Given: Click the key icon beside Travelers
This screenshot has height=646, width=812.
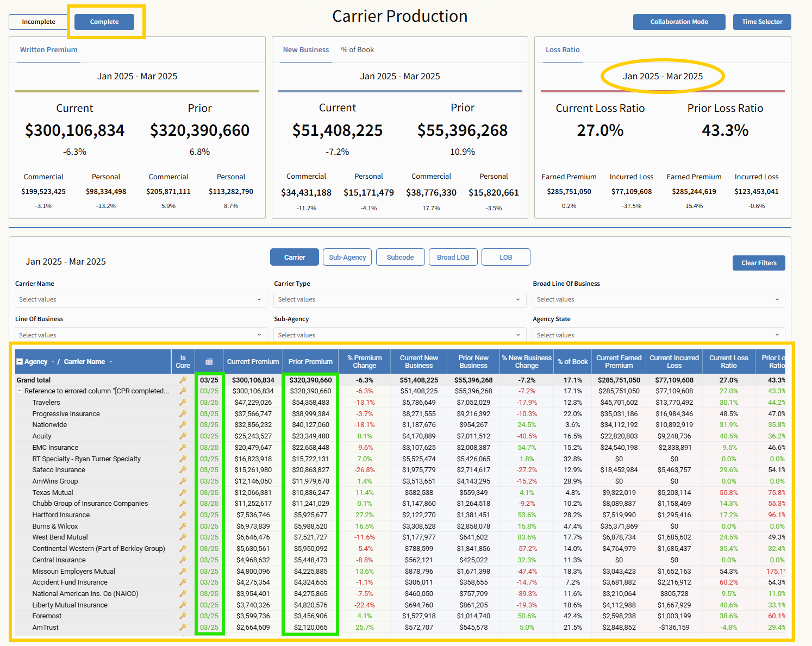Looking at the screenshot, I should tap(183, 403).
